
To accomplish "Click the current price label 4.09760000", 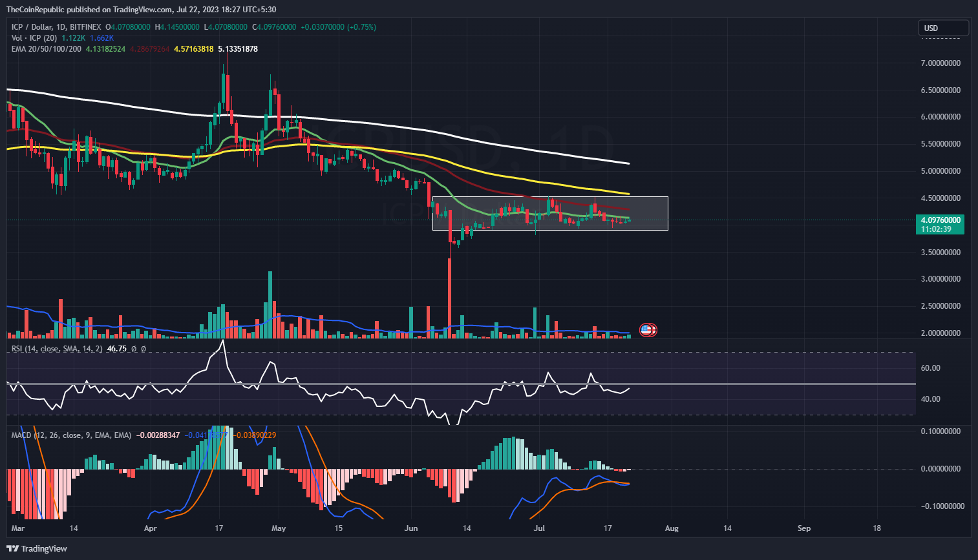I will click(x=942, y=220).
